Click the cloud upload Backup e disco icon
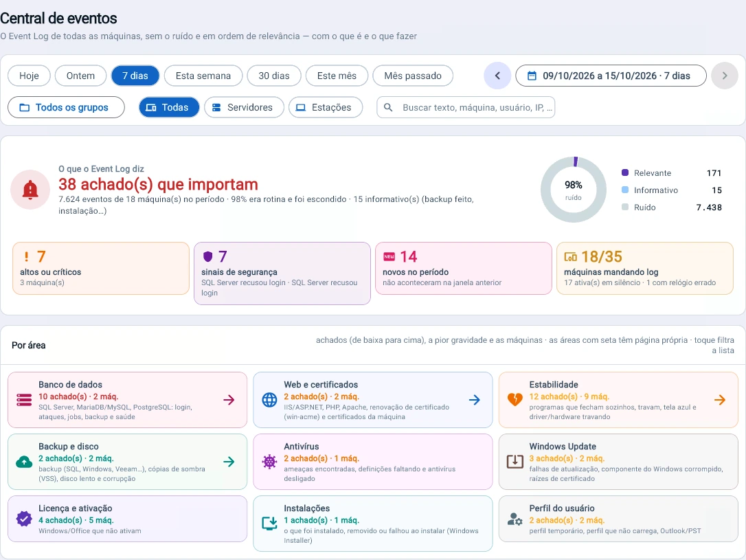The height and width of the screenshot is (560, 746). click(x=24, y=462)
